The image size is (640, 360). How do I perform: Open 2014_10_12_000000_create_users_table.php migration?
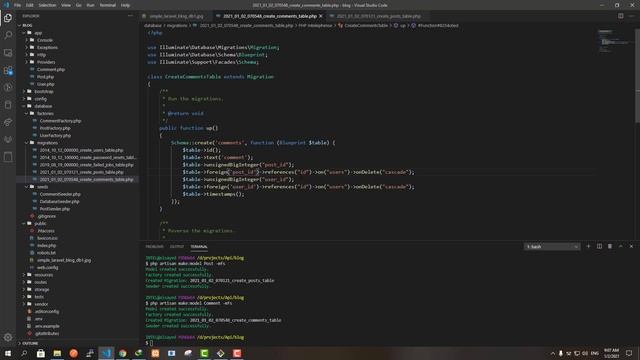[82, 150]
